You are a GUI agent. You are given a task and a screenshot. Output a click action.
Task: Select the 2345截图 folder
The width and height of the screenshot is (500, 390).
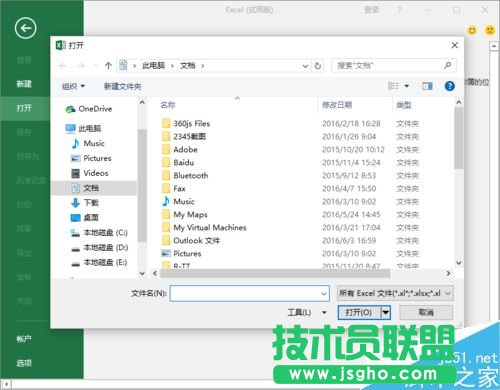(184, 137)
